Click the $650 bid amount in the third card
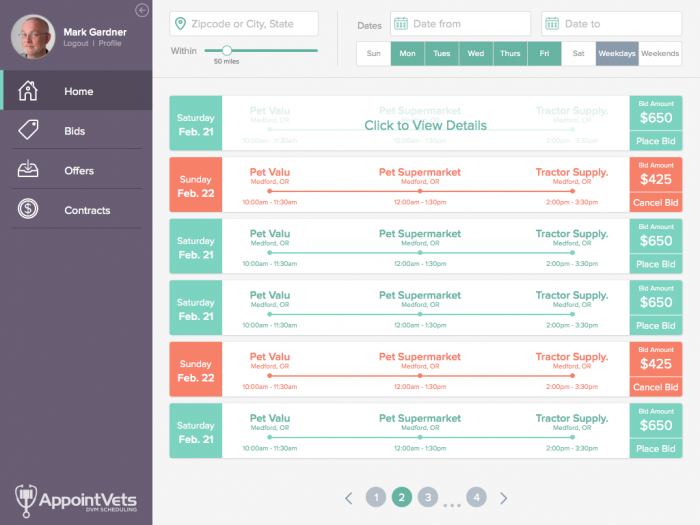700x525 pixels. tap(656, 241)
